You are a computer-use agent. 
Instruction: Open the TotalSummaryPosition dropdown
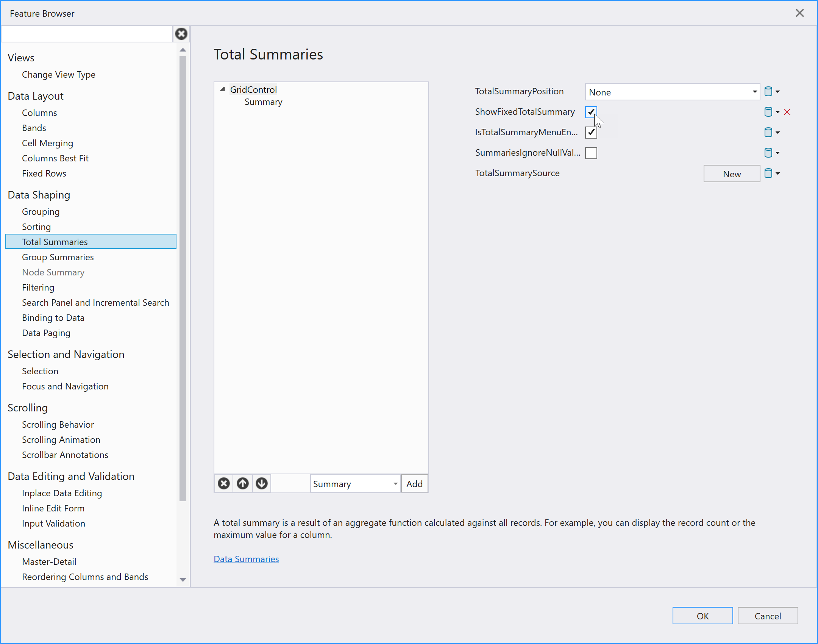(672, 92)
